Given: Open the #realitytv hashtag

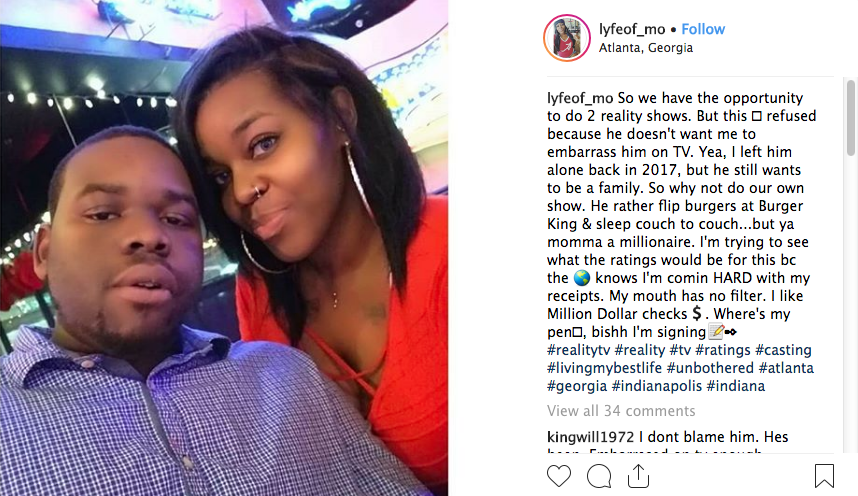Looking at the screenshot, I should pos(578,350).
